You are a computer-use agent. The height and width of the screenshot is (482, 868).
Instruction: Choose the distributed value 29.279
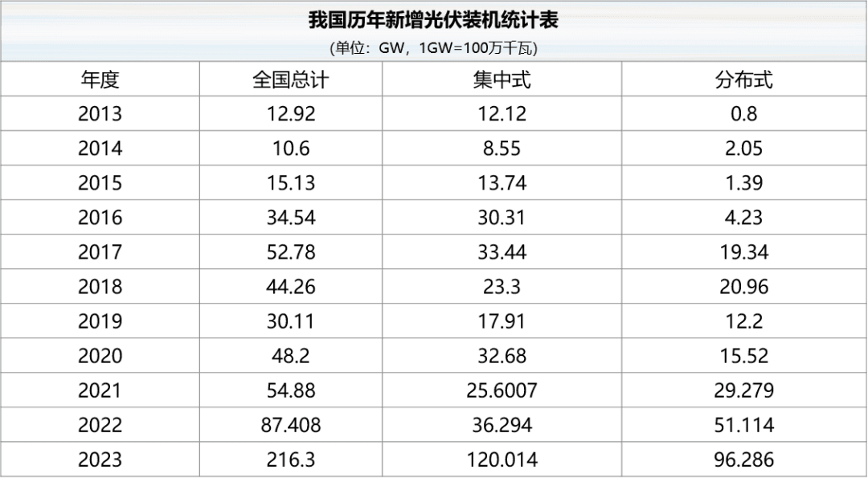point(743,390)
